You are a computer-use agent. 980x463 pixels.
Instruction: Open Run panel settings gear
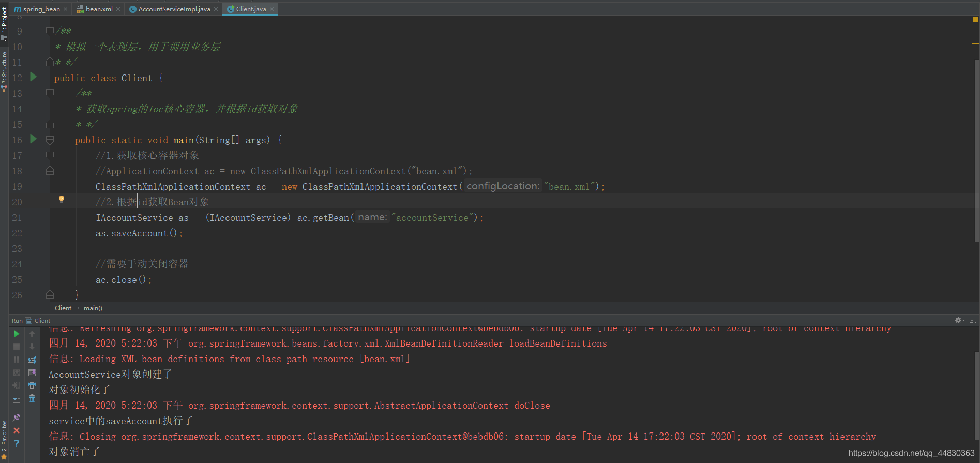[x=959, y=321]
